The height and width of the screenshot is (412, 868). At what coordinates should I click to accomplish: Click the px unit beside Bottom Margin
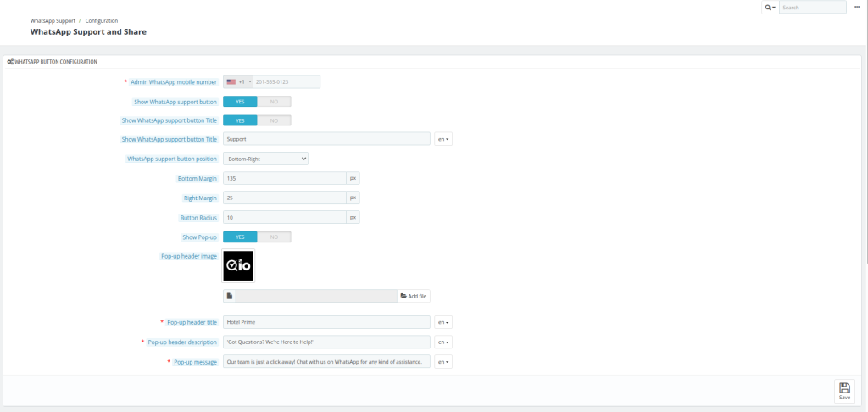pyautogui.click(x=353, y=178)
